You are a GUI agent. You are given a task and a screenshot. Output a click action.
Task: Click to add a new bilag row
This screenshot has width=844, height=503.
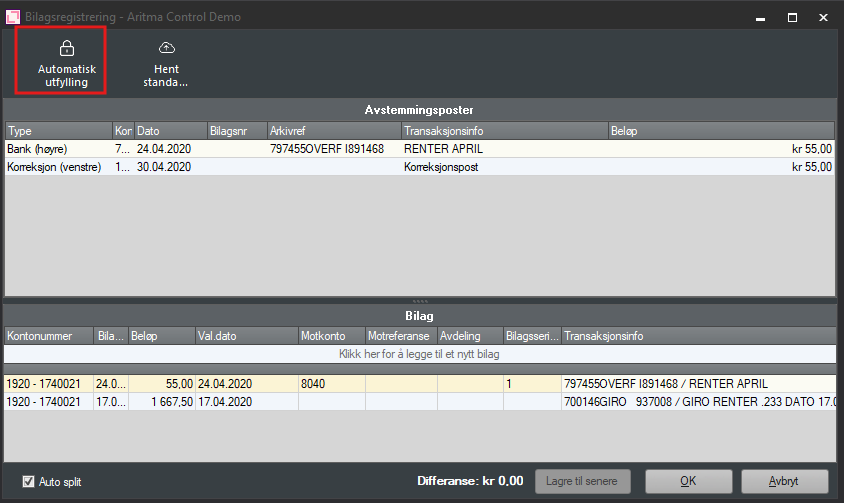click(420, 354)
